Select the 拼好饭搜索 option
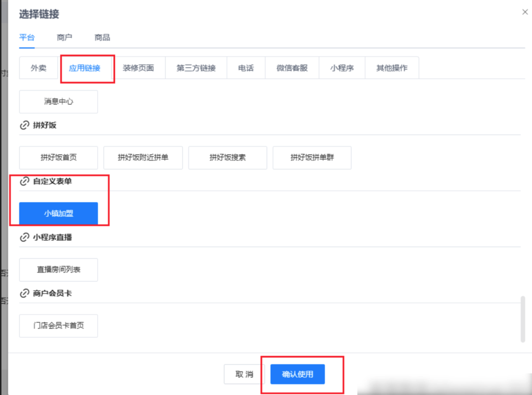 [x=227, y=157]
